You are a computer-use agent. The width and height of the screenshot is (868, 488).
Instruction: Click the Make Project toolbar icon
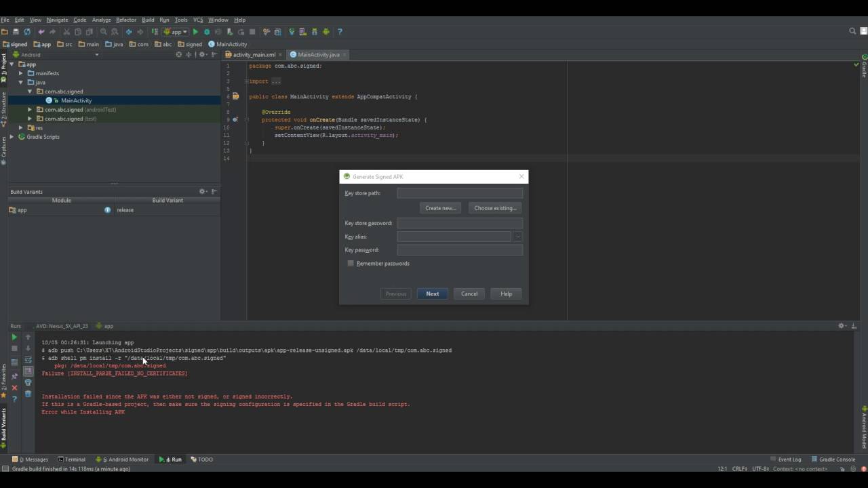click(155, 31)
